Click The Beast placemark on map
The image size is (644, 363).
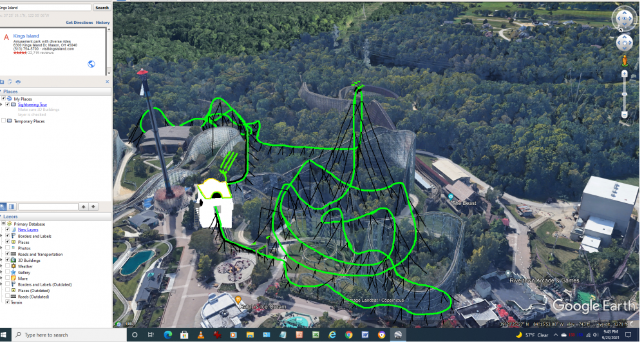tap(451, 197)
